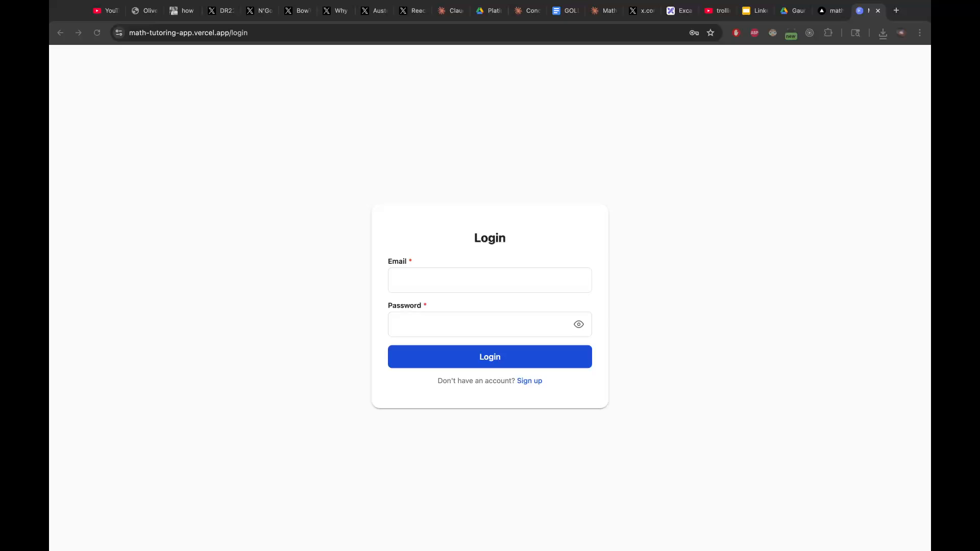Click the blue Login button
The height and width of the screenshot is (551, 980).
point(489,357)
